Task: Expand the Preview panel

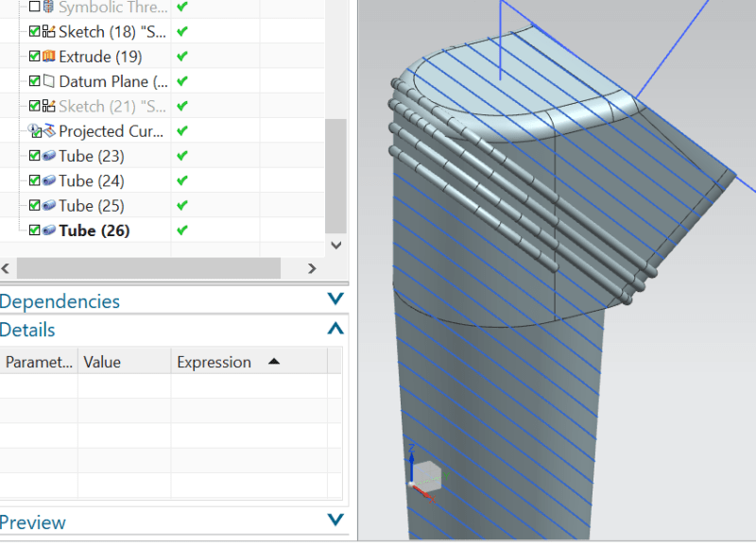Action: (335, 520)
